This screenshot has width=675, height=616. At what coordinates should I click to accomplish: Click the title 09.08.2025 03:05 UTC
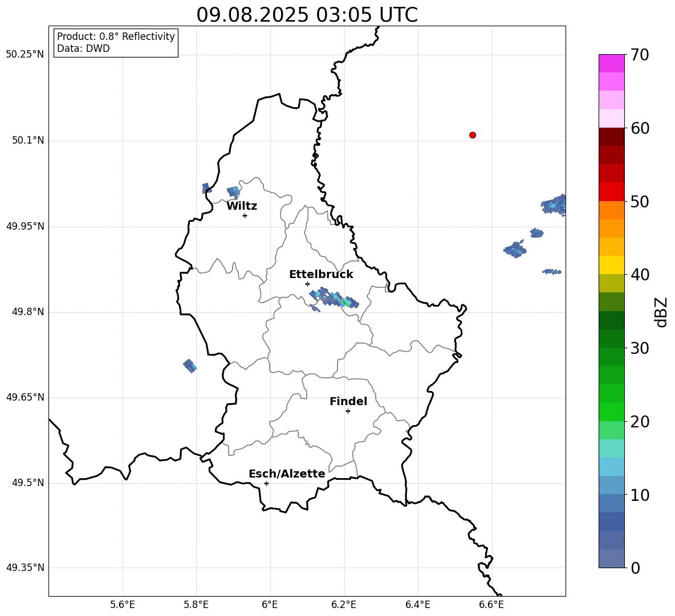307,15
